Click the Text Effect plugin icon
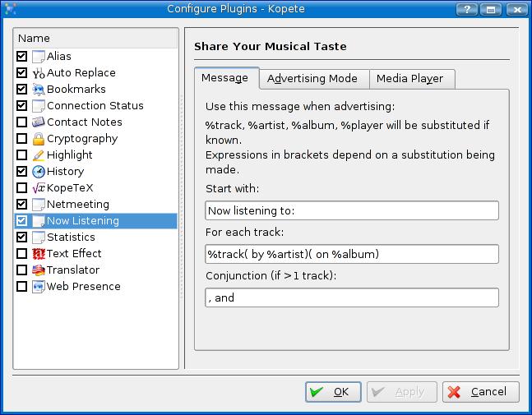Viewport: 532px width, 415px height. (38, 254)
